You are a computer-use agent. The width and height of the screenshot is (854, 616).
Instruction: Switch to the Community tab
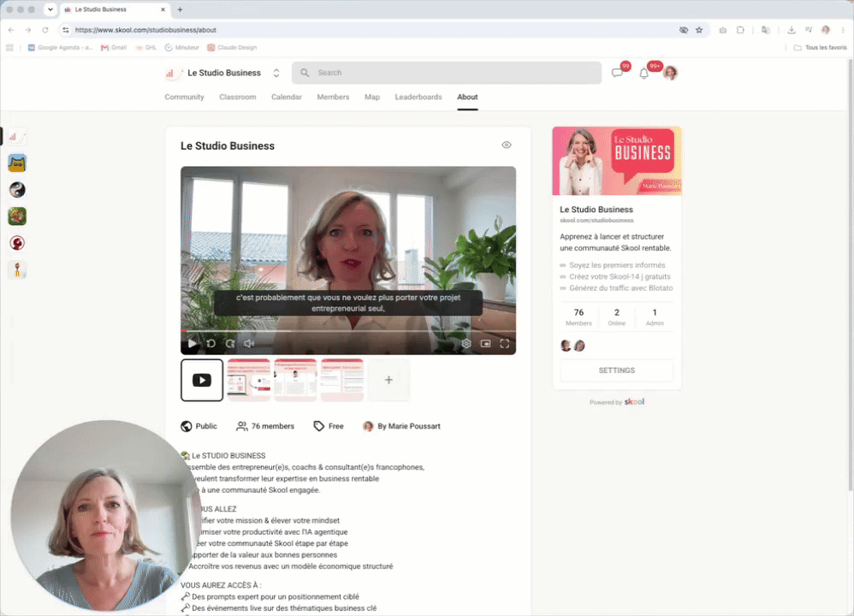184,97
